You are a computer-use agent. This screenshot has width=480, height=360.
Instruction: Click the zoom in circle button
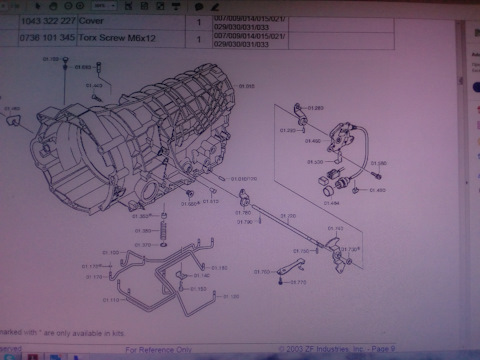pyautogui.click(x=80, y=6)
